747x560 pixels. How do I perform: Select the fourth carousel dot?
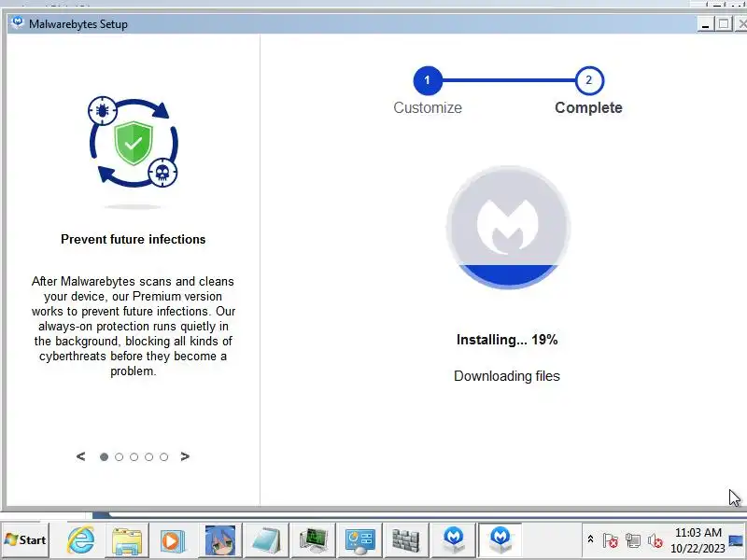pos(149,456)
